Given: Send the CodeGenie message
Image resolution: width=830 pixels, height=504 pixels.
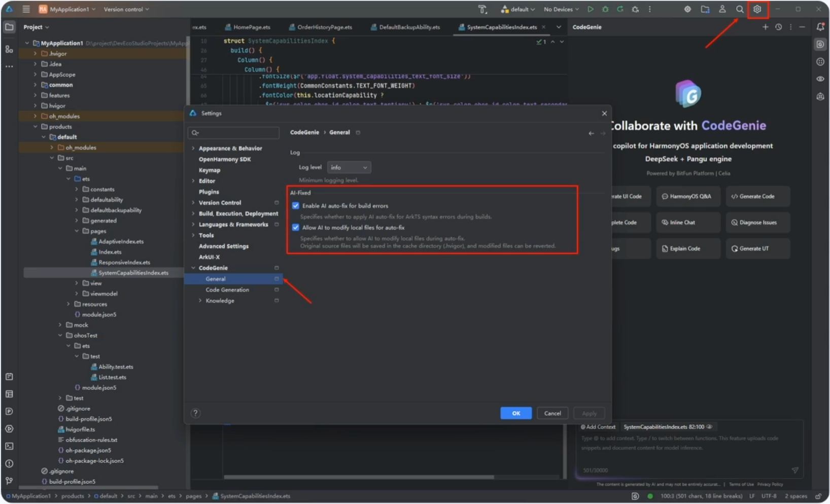Looking at the screenshot, I should click(x=795, y=470).
